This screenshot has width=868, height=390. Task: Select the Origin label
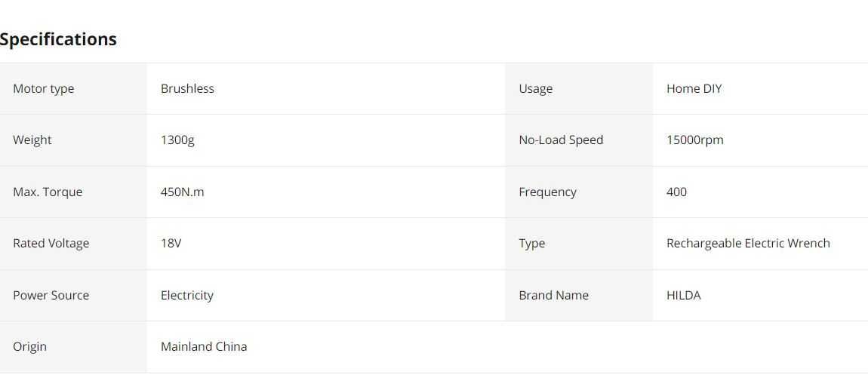tap(30, 347)
